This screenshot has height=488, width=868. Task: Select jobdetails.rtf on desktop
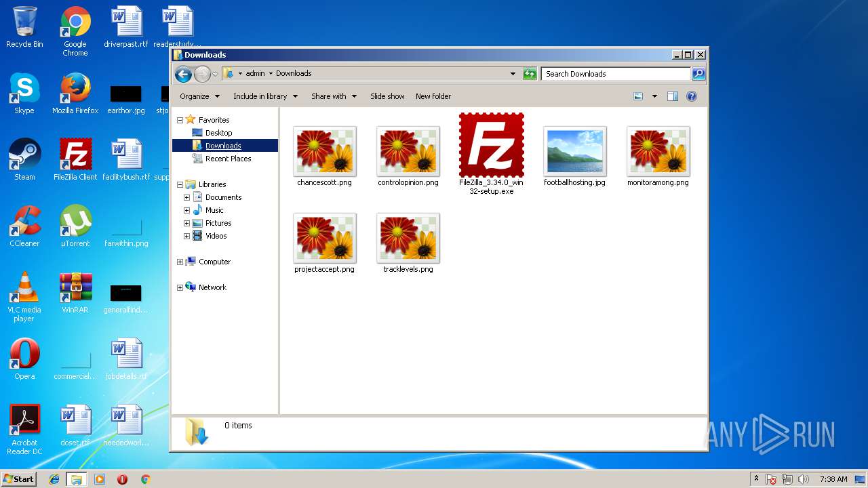tap(126, 359)
